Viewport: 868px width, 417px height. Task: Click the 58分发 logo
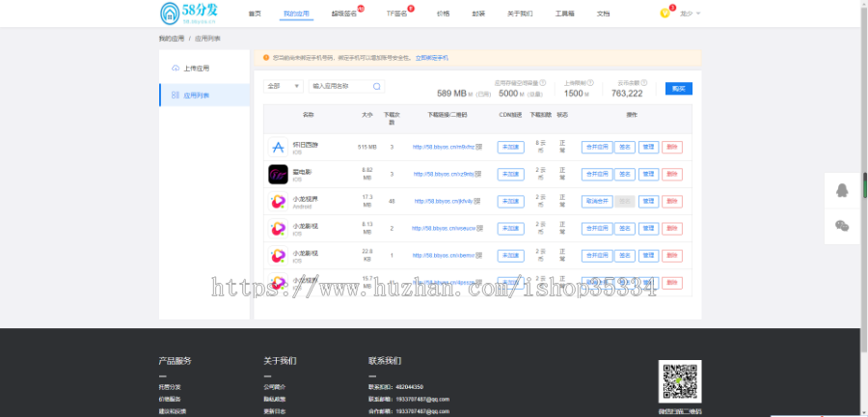click(x=187, y=13)
